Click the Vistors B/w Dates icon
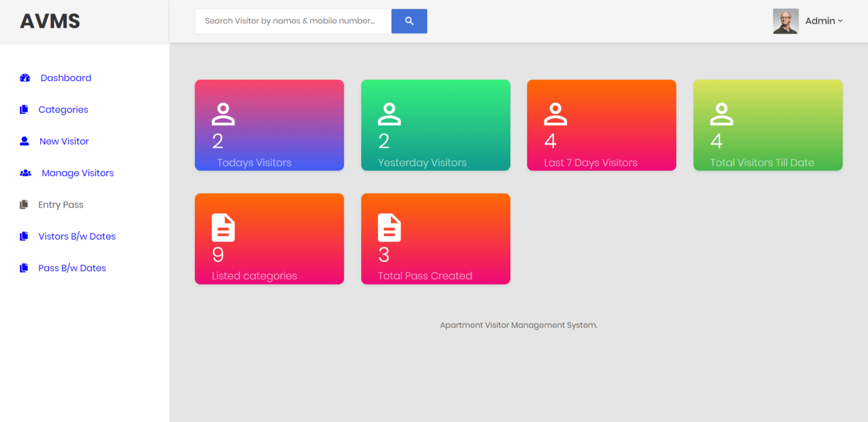 [23, 236]
